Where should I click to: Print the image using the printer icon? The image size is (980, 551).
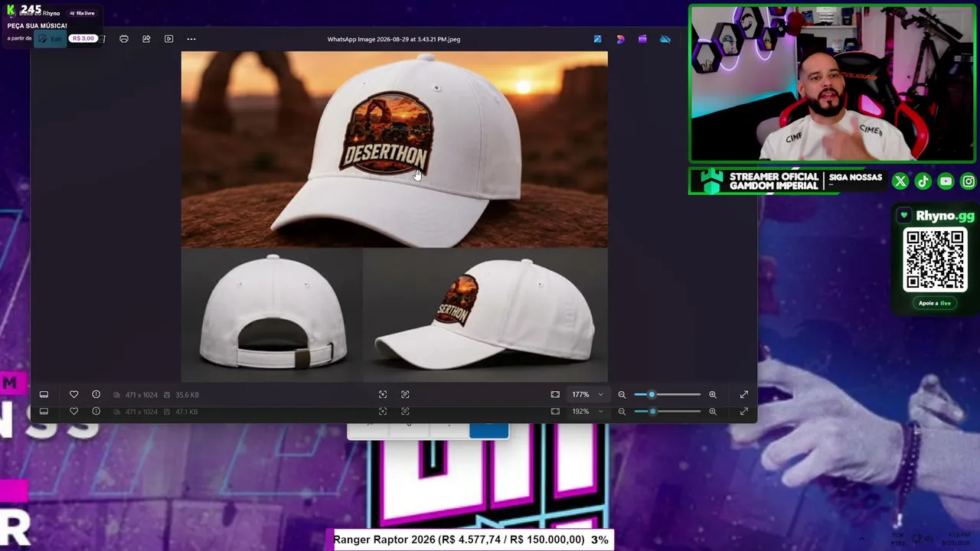pyautogui.click(x=124, y=39)
